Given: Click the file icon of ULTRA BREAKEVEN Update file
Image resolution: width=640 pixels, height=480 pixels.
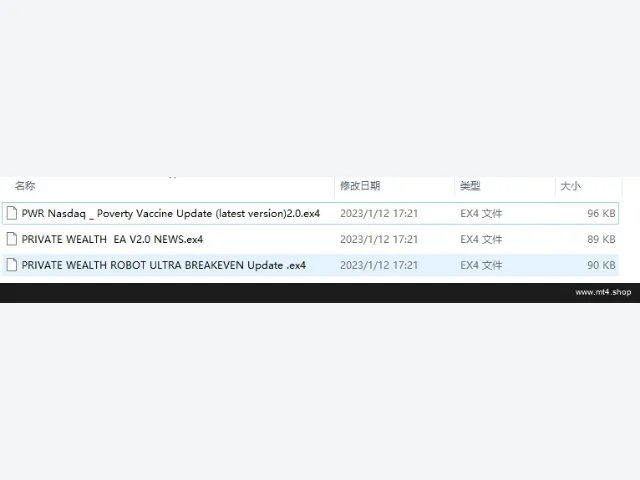Looking at the screenshot, I should [12, 265].
